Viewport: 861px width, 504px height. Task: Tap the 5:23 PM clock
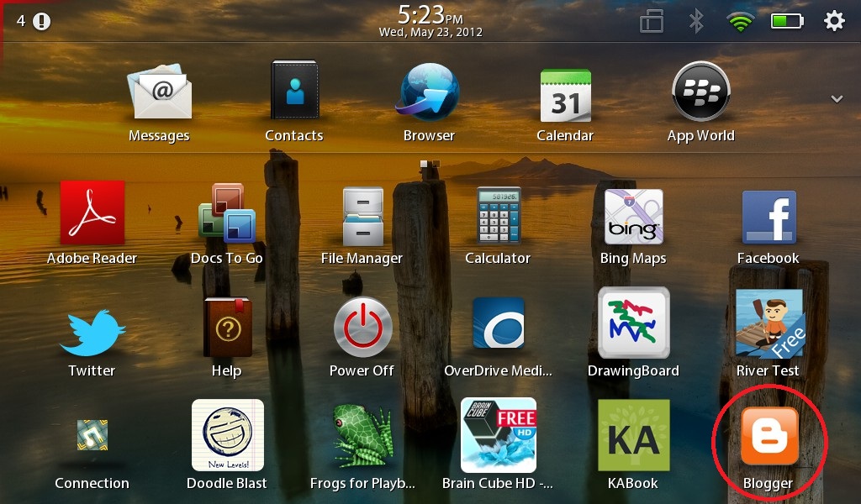(x=430, y=14)
